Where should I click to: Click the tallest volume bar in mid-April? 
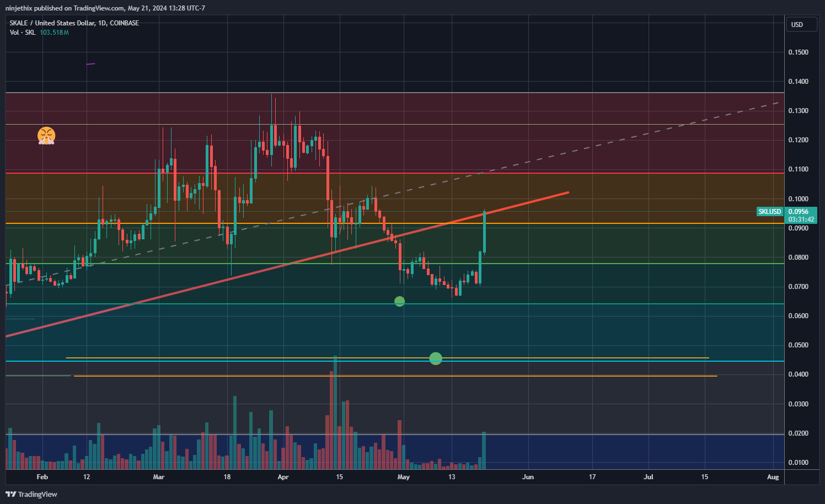tap(335, 412)
